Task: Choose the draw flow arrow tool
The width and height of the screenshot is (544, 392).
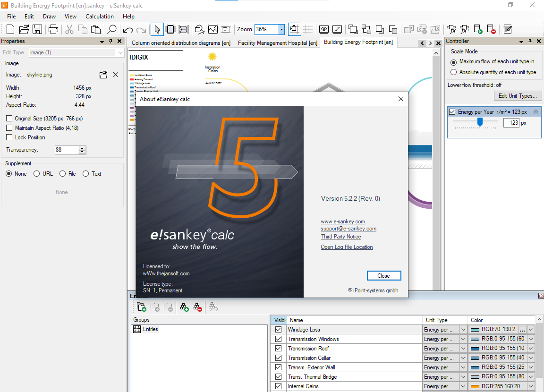Action: click(184, 29)
